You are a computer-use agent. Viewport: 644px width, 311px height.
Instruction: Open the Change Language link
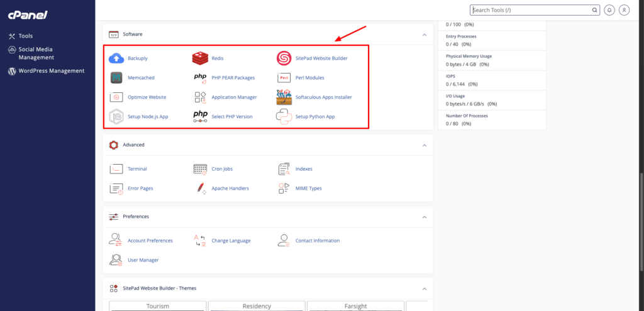click(231, 241)
